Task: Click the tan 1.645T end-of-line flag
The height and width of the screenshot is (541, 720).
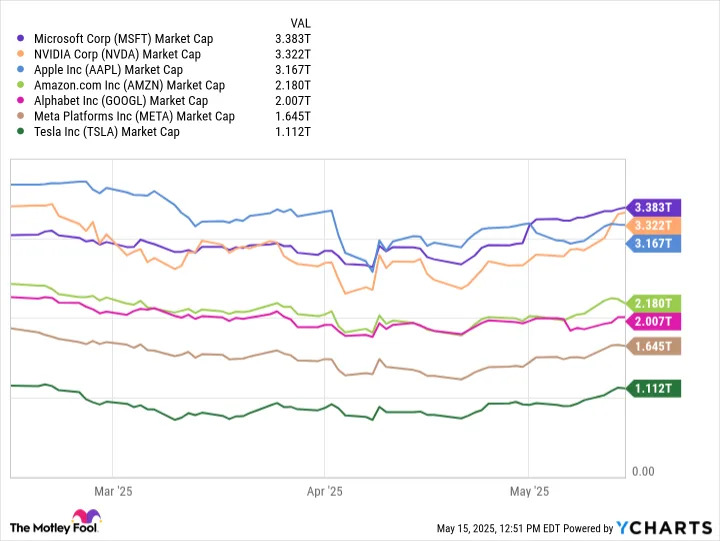Action: pos(653,346)
